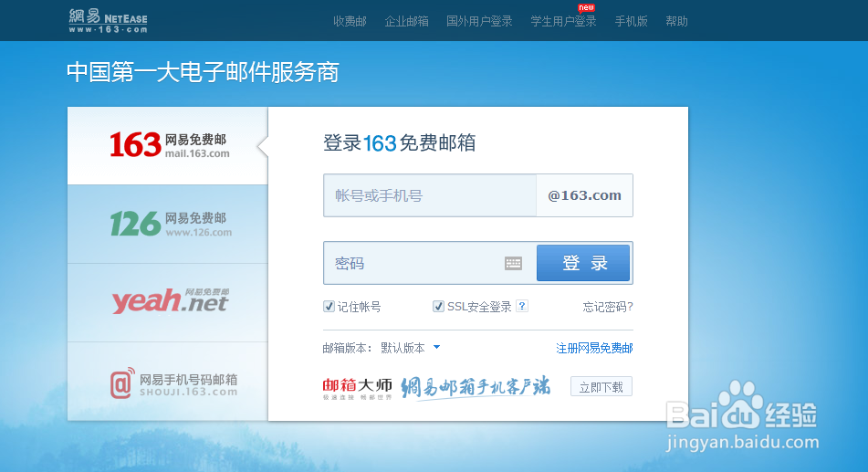Focus the 帐号或手机号 input field

point(430,195)
